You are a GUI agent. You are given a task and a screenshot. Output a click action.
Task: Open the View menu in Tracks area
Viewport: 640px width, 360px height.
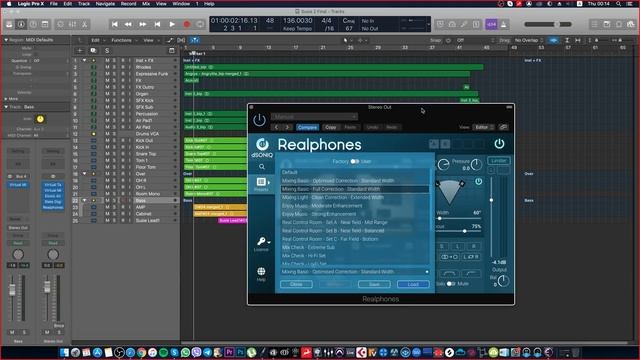(x=150, y=40)
